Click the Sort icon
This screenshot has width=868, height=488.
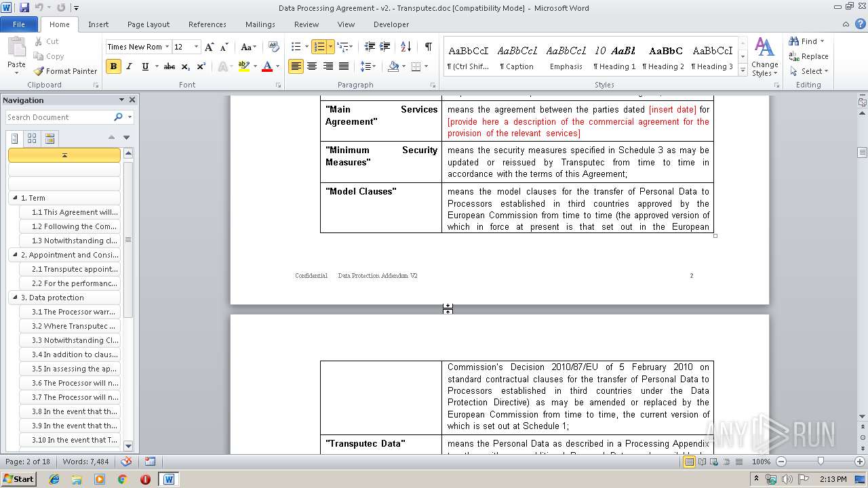pos(406,47)
